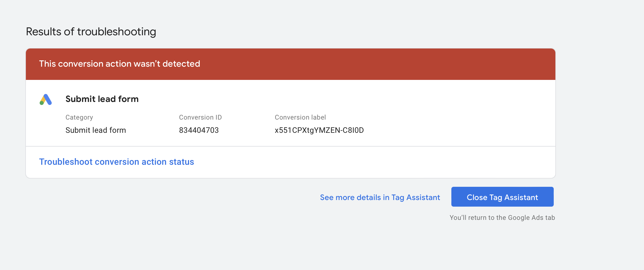Click the empty right side of red banner

385,64
